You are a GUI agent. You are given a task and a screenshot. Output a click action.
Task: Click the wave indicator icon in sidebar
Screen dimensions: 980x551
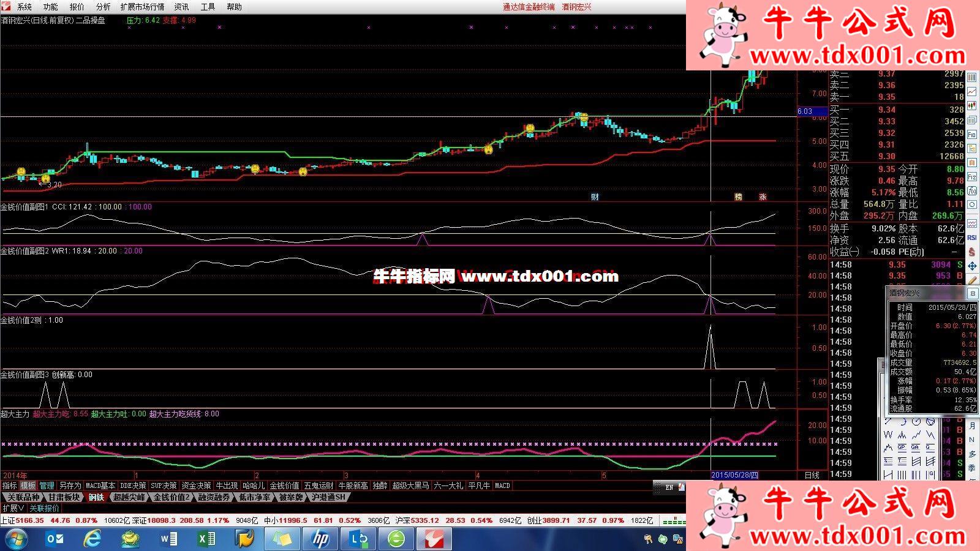tap(972, 223)
